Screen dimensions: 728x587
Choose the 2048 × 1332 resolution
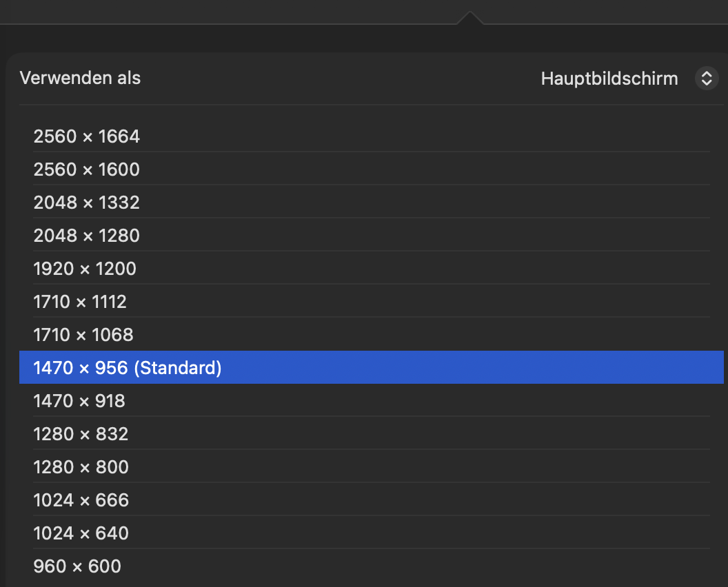87,203
